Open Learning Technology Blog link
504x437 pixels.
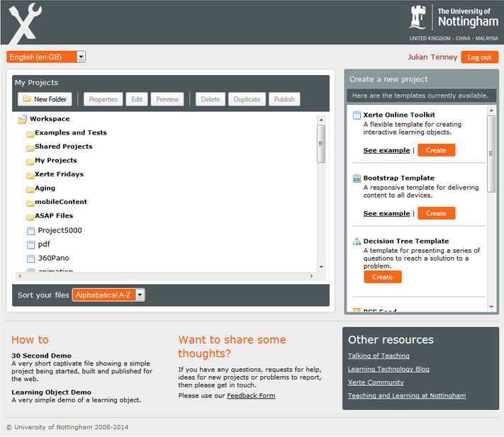[x=388, y=369]
